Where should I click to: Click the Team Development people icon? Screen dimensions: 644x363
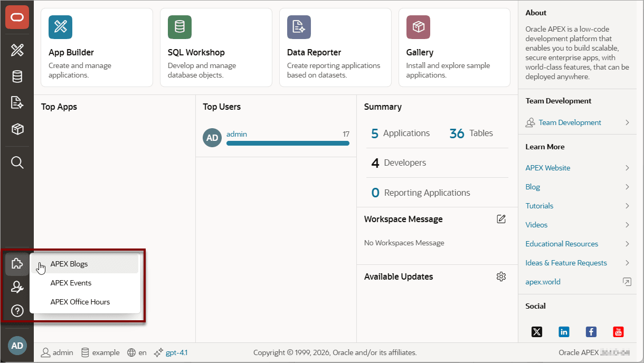(x=531, y=122)
